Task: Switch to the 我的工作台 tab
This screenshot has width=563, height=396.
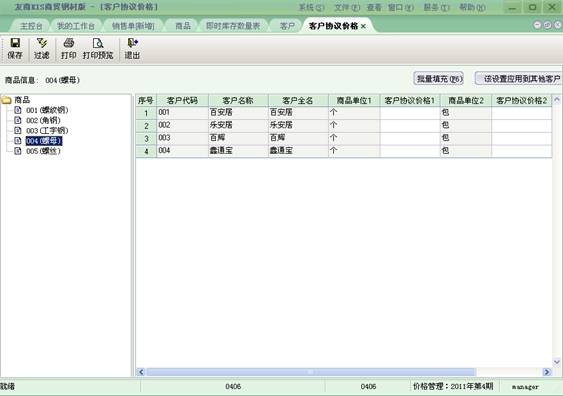Action: point(76,26)
